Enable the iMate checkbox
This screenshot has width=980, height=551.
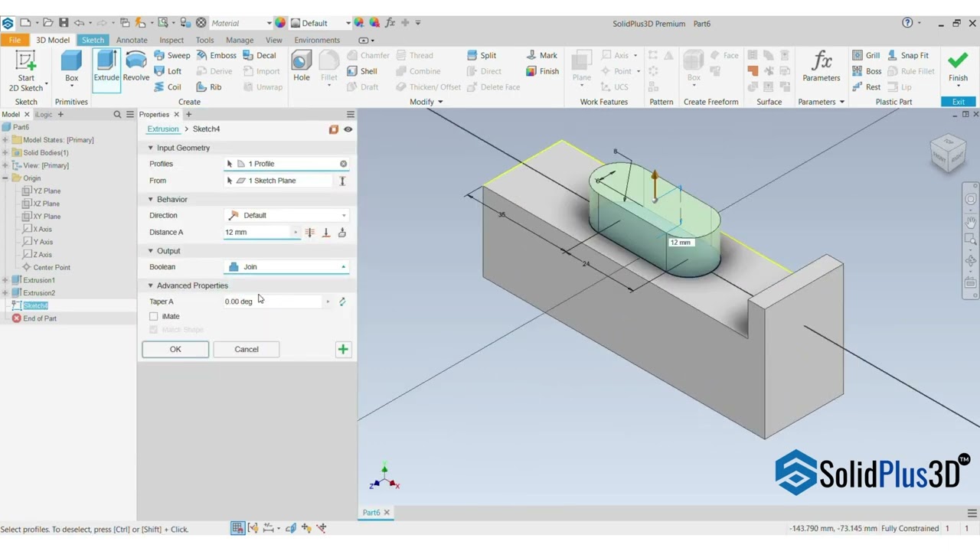tap(154, 316)
